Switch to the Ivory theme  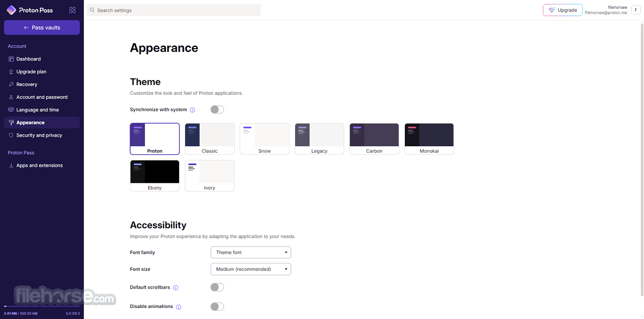(x=209, y=176)
